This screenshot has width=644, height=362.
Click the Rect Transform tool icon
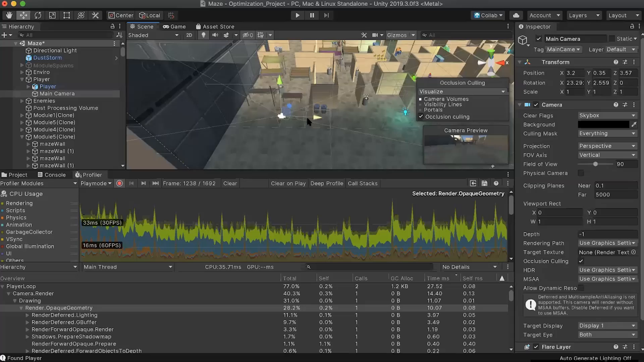point(66,15)
